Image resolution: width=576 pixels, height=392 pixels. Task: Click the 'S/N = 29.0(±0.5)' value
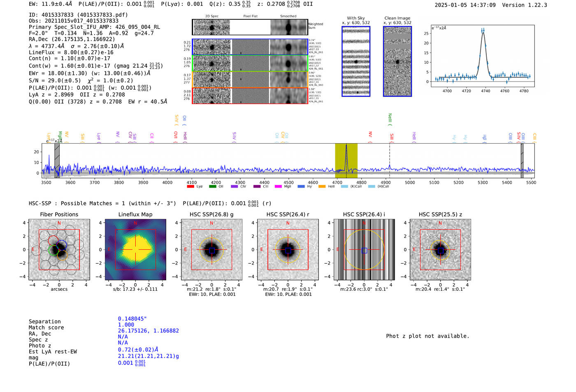tap(55, 81)
